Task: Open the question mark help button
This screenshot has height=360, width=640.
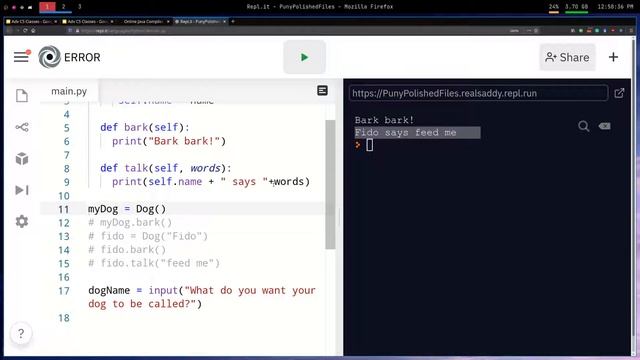Action: click(x=21, y=333)
